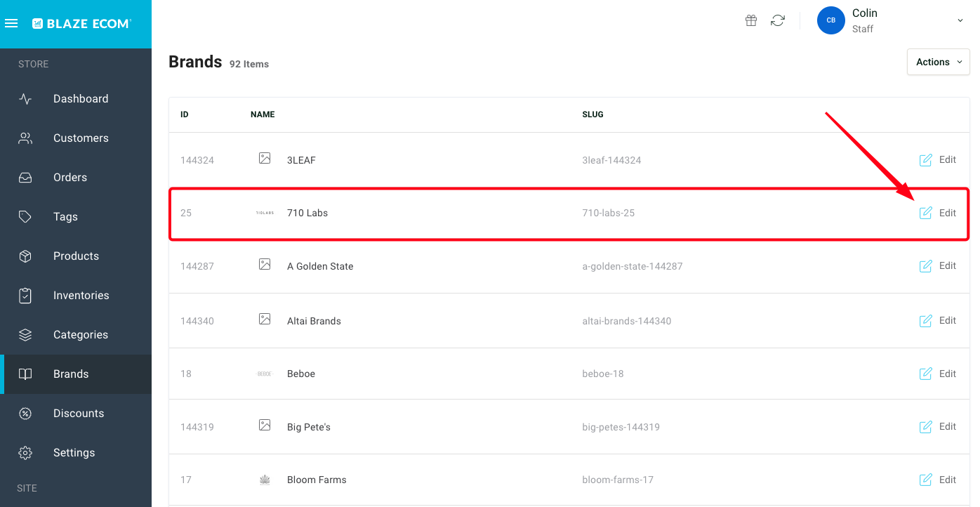Click the Brands book icon
Image resolution: width=980 pixels, height=507 pixels.
pos(25,374)
